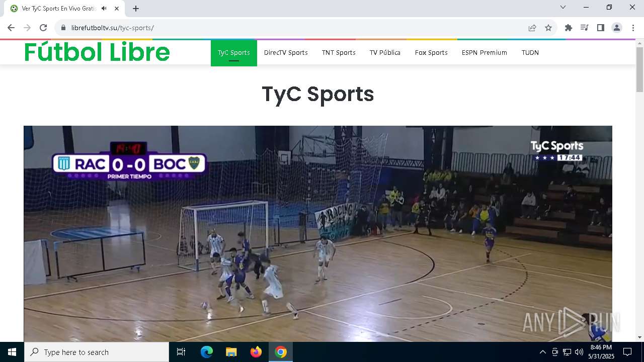Click the browser forward arrow
The width and height of the screenshot is (644, 362).
tap(27, 28)
